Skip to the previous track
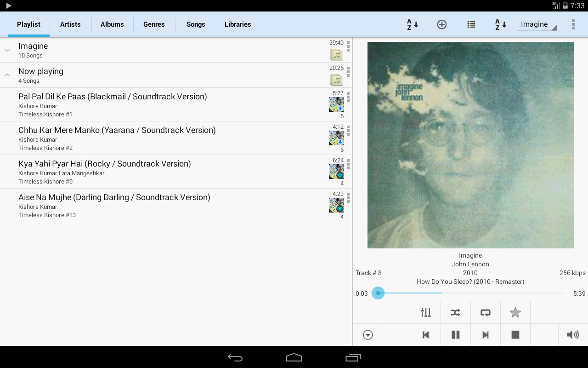 (426, 335)
